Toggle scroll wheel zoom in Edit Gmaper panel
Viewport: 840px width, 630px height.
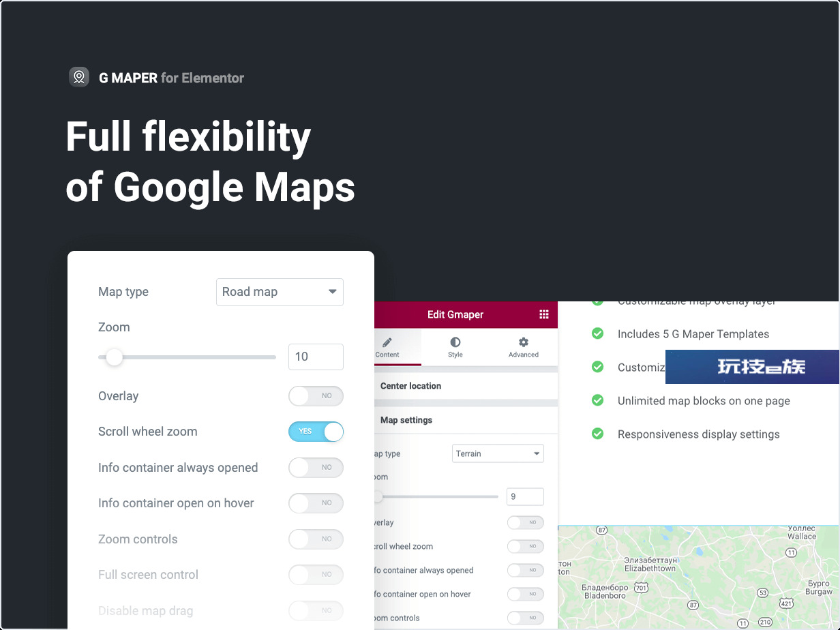point(526,546)
